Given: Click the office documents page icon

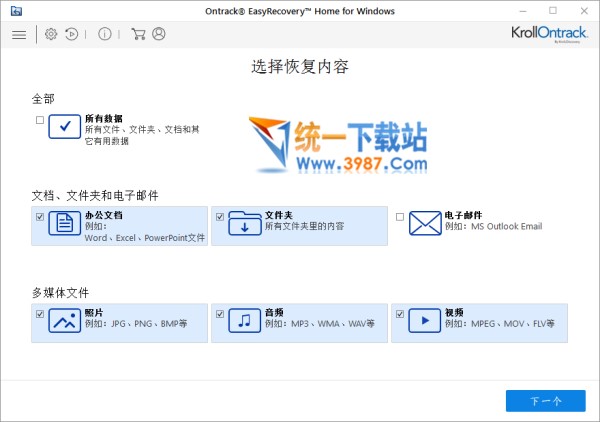Looking at the screenshot, I should 65,223.
